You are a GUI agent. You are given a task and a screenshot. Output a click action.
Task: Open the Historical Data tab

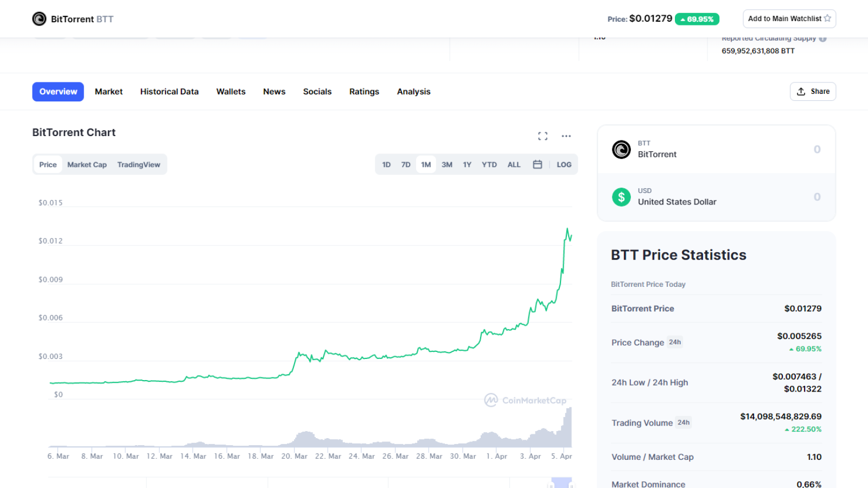(x=169, y=92)
